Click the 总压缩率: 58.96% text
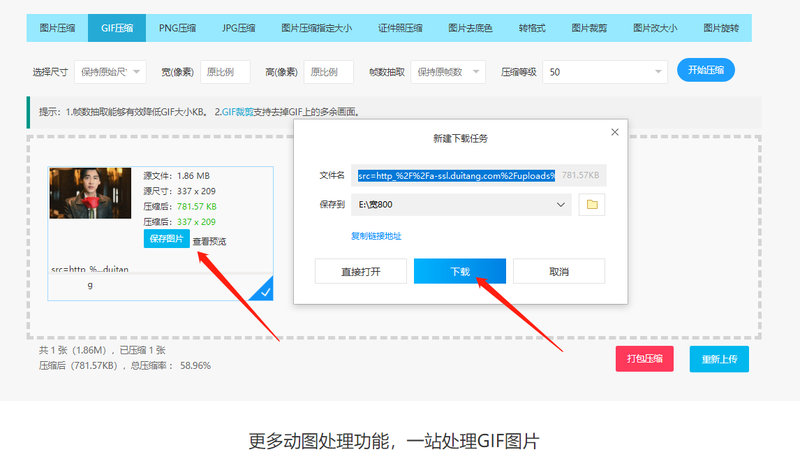The image size is (800, 459). pos(170,366)
